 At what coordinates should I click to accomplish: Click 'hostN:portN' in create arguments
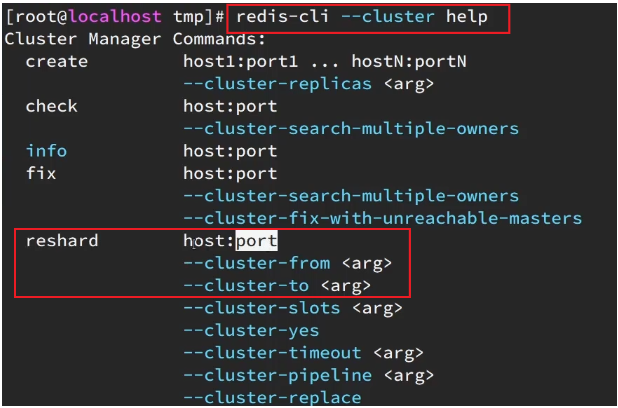point(409,61)
